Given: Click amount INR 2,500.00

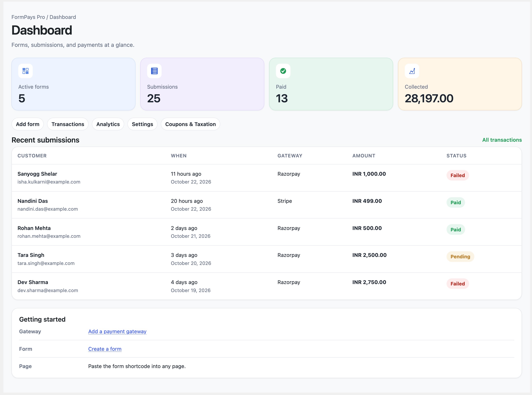Looking at the screenshot, I should [x=369, y=255].
